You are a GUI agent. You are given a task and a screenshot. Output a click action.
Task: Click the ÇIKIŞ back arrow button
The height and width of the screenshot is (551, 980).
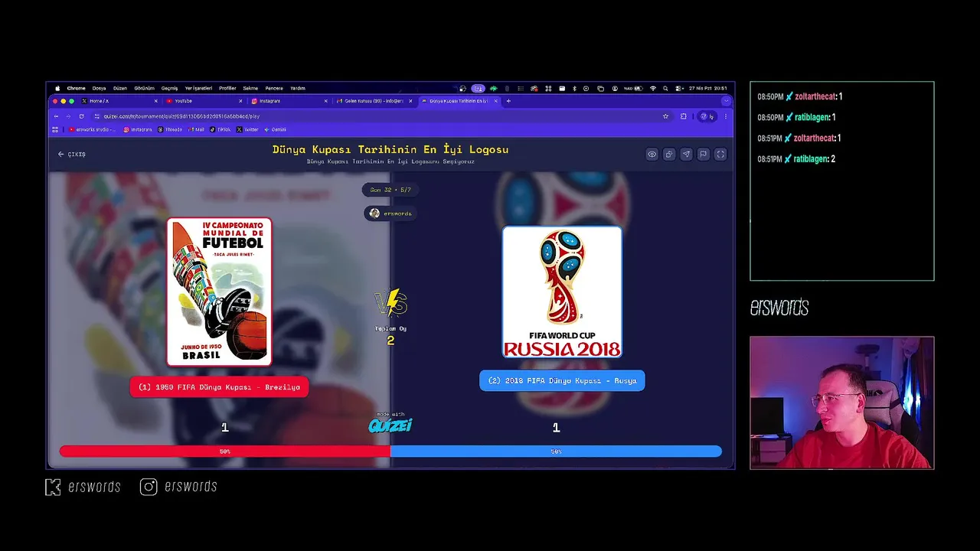(x=72, y=154)
